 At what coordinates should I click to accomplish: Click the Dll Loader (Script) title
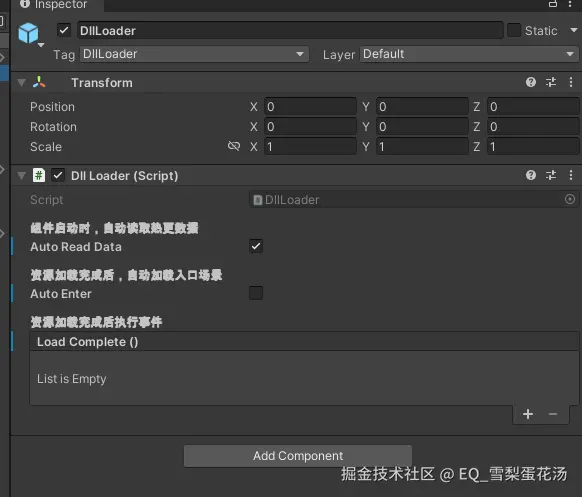click(x=124, y=176)
